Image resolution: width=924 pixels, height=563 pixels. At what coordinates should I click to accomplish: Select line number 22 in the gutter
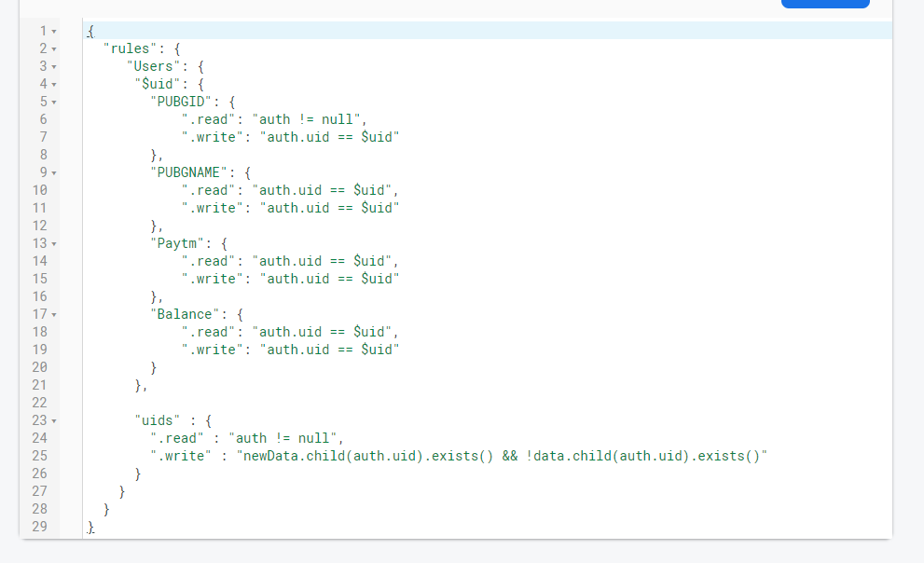[x=39, y=403]
